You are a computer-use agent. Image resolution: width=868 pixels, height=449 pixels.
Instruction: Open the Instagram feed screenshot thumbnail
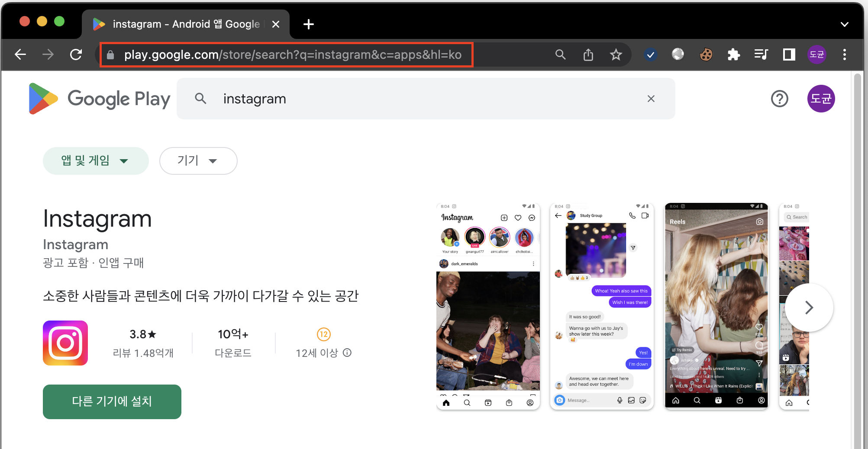488,306
